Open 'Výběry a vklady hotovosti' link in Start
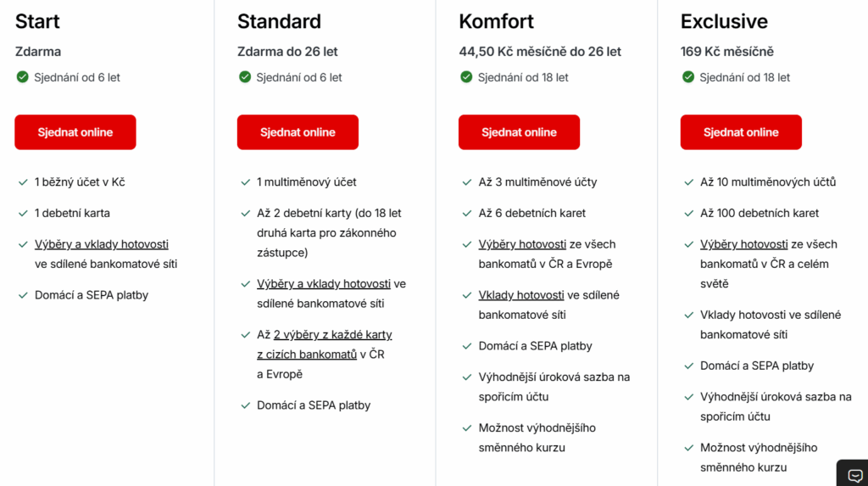 (x=101, y=244)
